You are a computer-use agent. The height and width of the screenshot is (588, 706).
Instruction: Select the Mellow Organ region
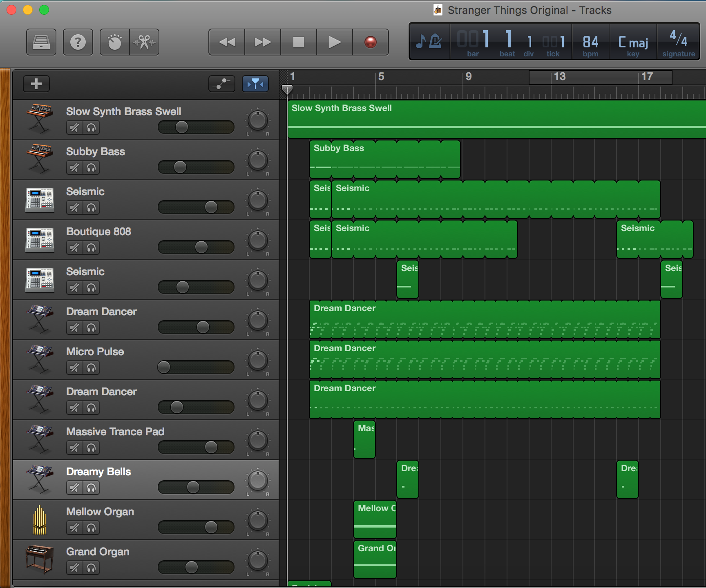375,519
